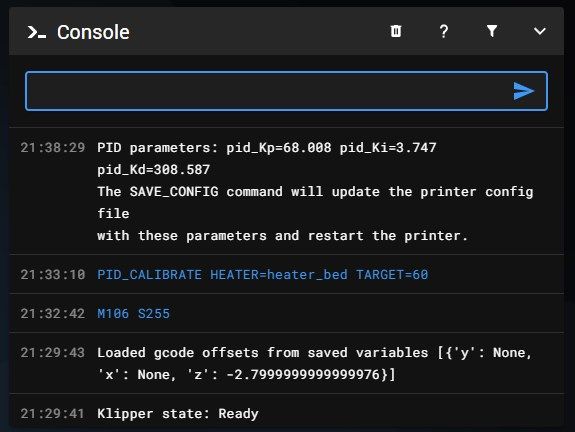Click the Console terminal prompt icon
The image size is (575, 432).
pos(37,32)
